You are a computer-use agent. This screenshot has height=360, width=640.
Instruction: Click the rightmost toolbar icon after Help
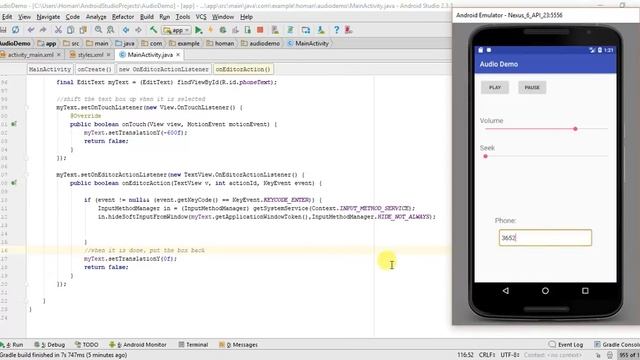349,30
